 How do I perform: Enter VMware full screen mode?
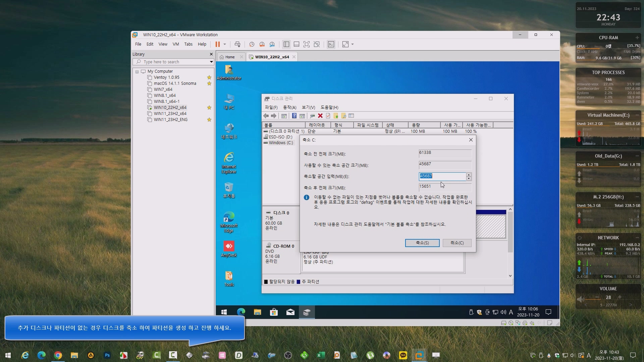[307, 44]
